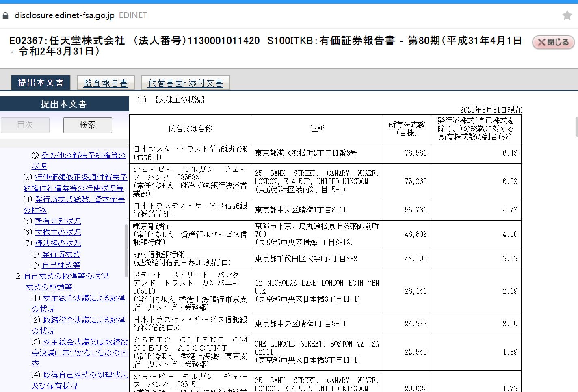The image size is (578, 392).
Task: Open link 取締役会決議による取得の状況
Action: [78, 325]
